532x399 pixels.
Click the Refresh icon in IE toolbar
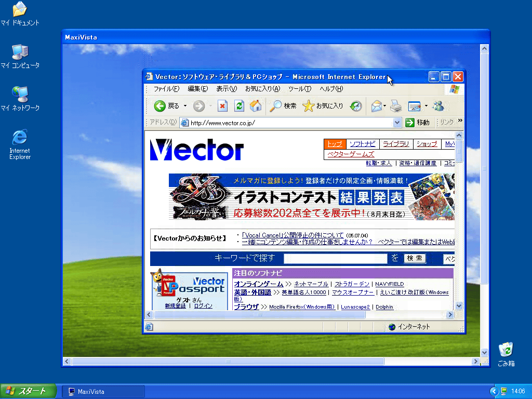(x=239, y=106)
